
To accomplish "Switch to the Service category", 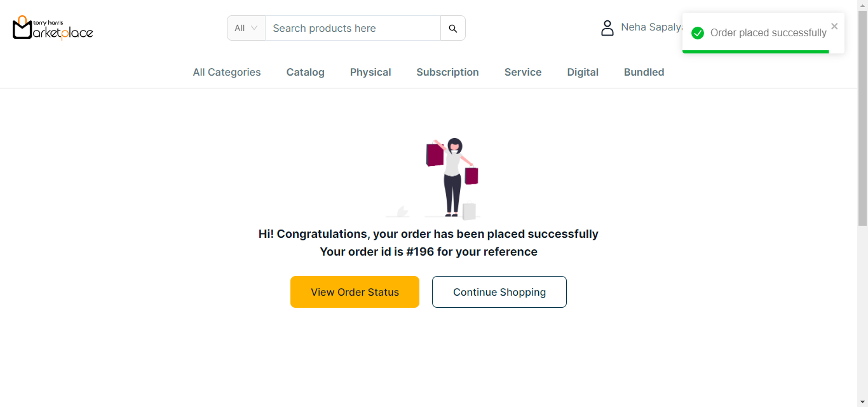I will pos(523,72).
